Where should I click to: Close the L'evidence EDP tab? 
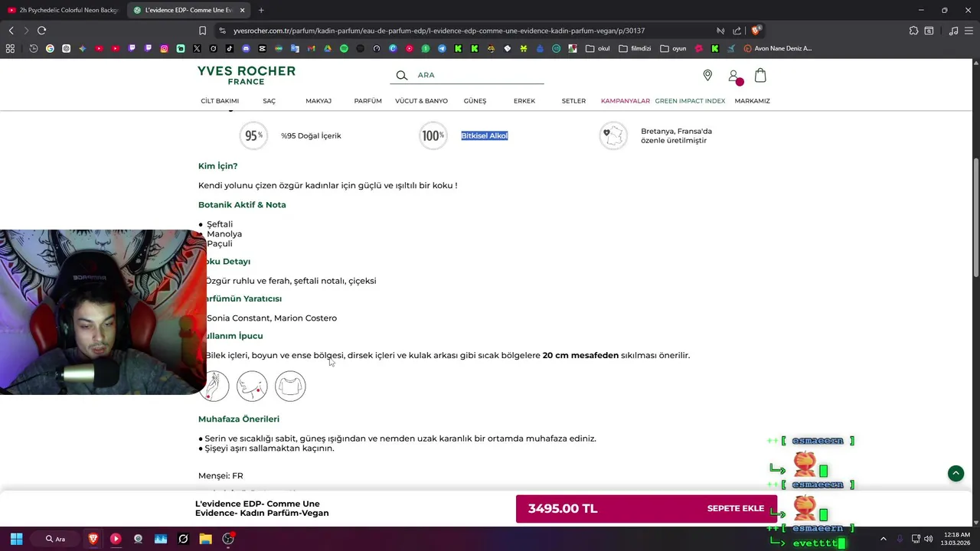tap(243, 10)
